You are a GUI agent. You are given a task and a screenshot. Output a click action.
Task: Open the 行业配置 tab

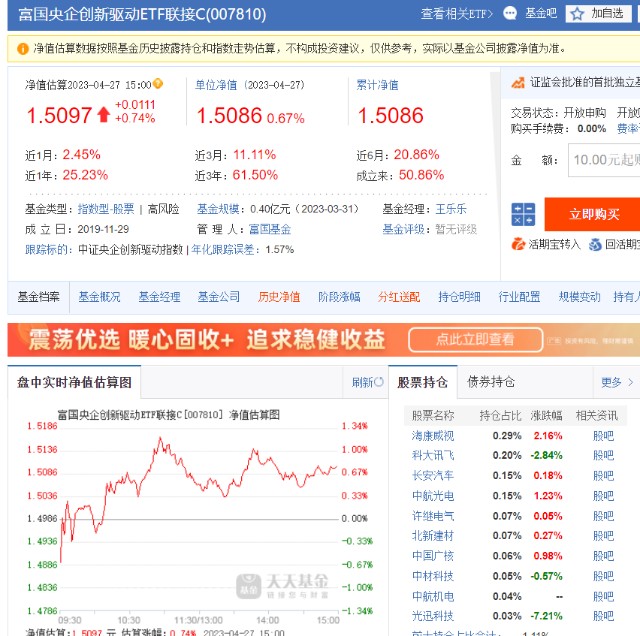coord(519,297)
